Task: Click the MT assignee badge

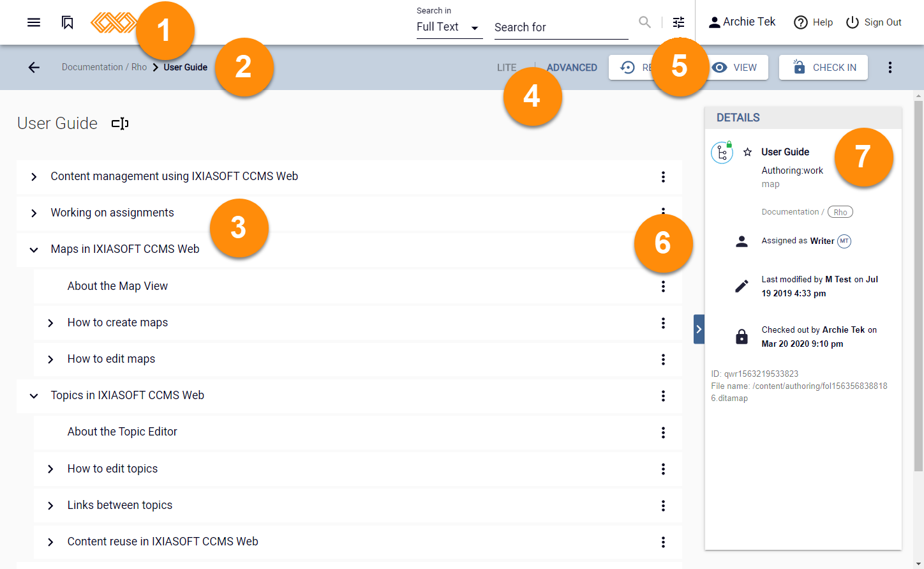Action: 844,241
